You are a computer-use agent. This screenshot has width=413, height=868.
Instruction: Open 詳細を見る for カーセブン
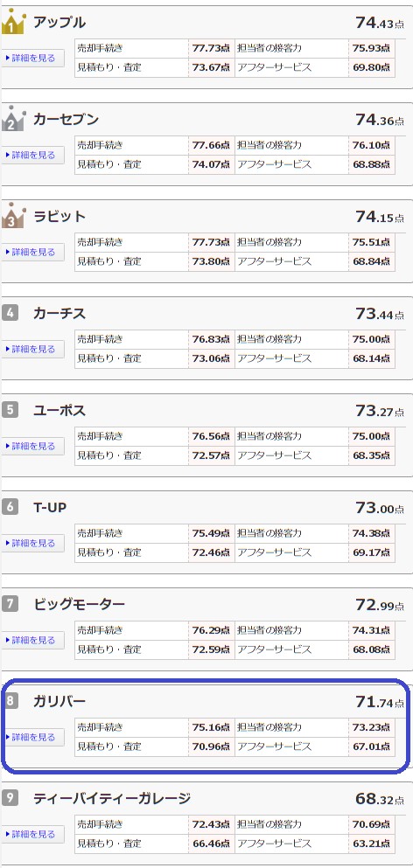[x=32, y=155]
